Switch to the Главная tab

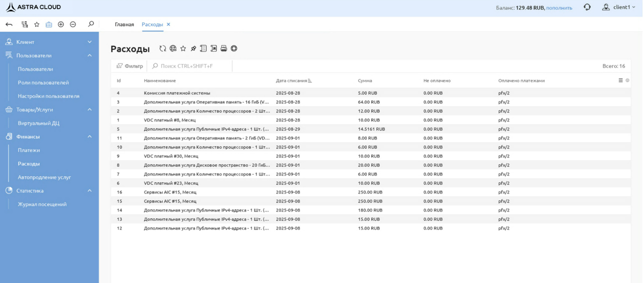pos(125,25)
